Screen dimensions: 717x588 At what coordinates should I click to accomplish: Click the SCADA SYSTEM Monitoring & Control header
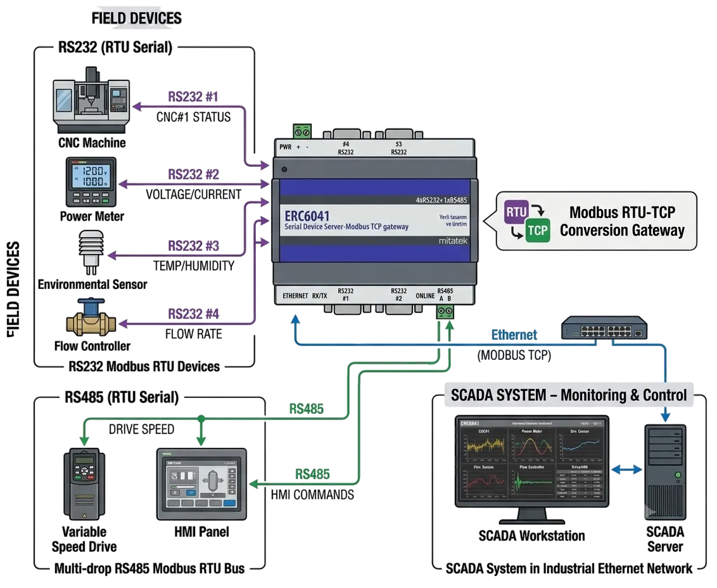(569, 395)
